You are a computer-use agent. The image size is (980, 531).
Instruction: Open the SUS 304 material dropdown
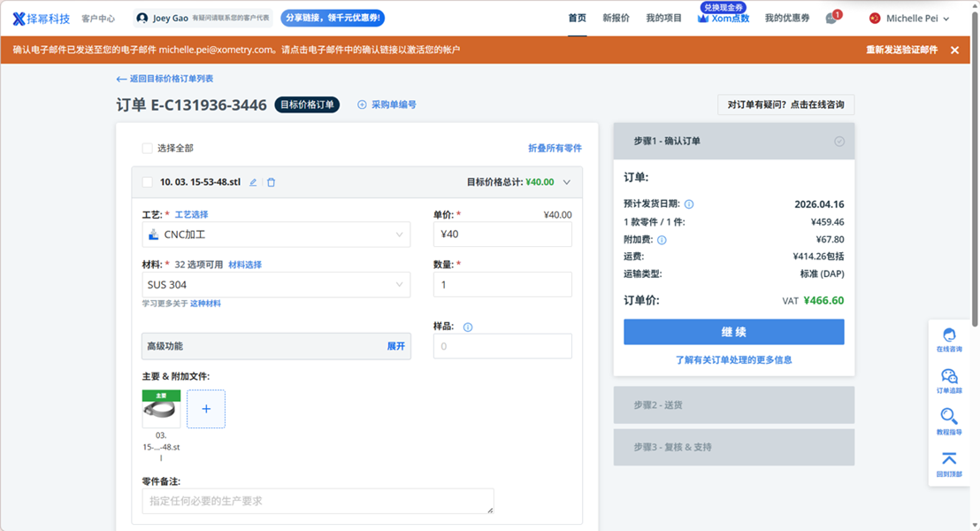[276, 285]
